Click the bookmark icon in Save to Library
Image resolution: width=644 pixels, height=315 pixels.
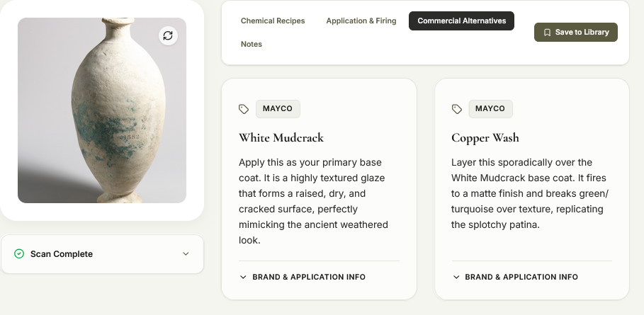[x=547, y=33]
